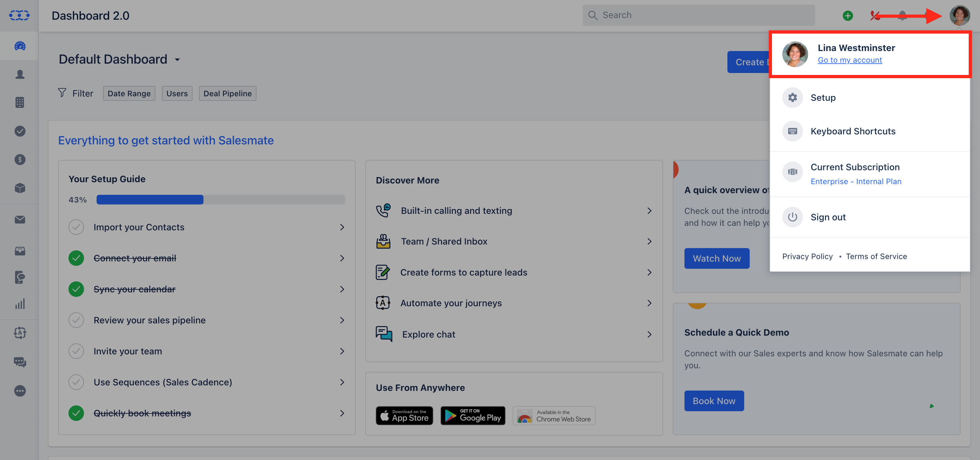Click the setup guide progress bar
This screenshot has height=460, width=980.
point(221,200)
